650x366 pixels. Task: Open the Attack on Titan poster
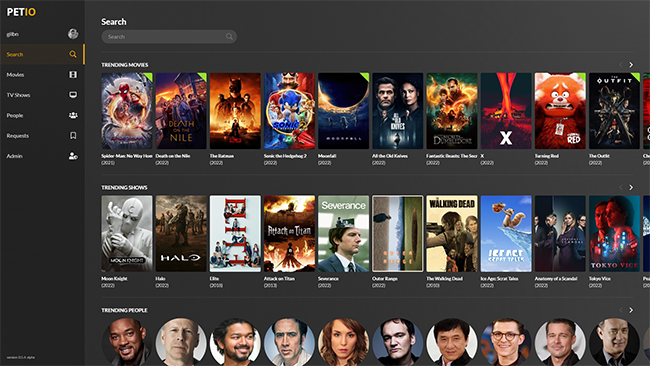coord(289,234)
